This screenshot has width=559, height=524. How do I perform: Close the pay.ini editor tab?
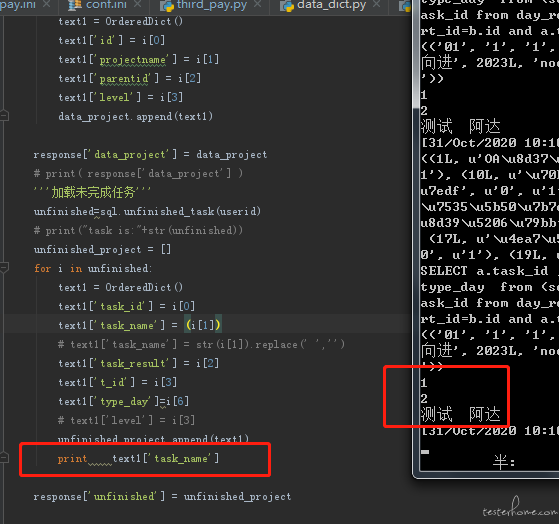click(x=47, y=4)
